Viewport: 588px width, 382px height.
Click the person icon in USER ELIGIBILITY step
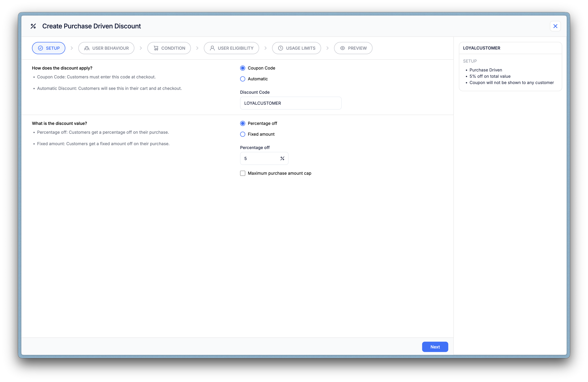[x=212, y=48]
